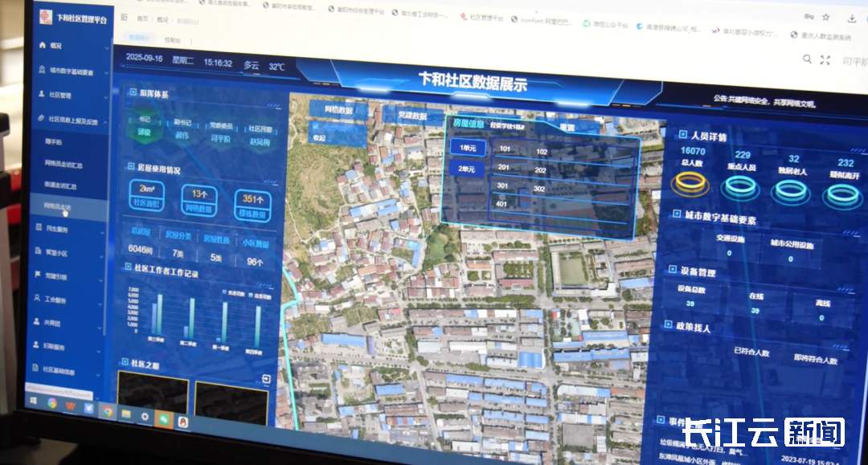This screenshot has height=465, width=868.
Task: Click the browser download icon
Action: click(x=851, y=18)
